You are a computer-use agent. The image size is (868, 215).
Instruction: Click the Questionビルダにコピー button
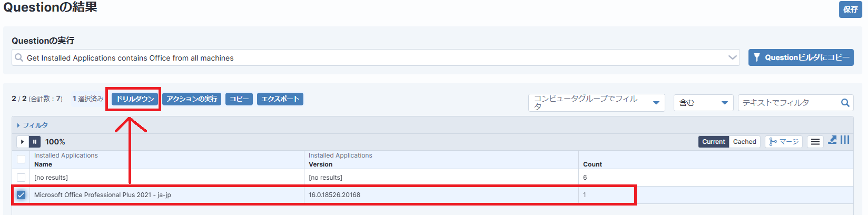[x=801, y=57]
